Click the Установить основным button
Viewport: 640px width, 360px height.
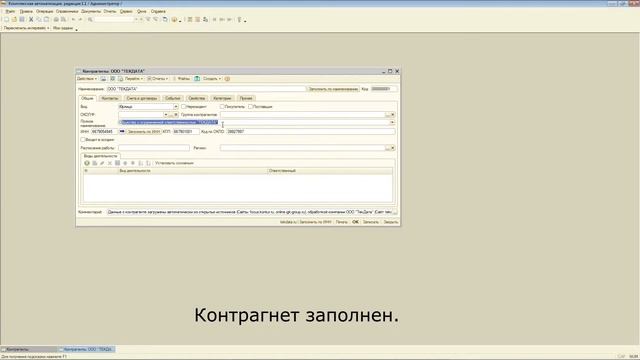tap(174, 163)
